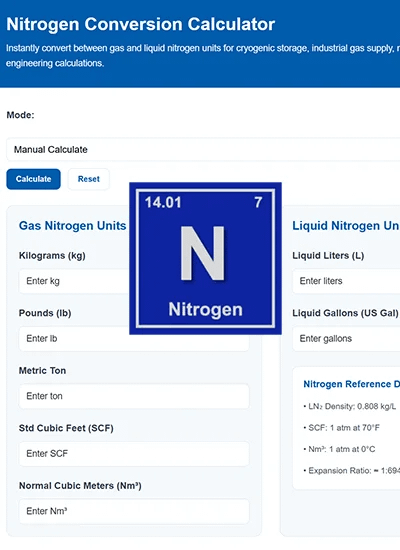This screenshot has width=400, height=550.
Task: Click the Nm³: 1 atm at 0°C line
Action: coord(339,449)
